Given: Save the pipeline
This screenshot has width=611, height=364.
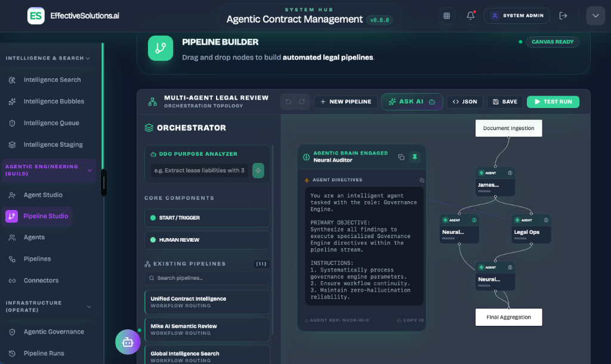Looking at the screenshot, I should click(x=505, y=101).
